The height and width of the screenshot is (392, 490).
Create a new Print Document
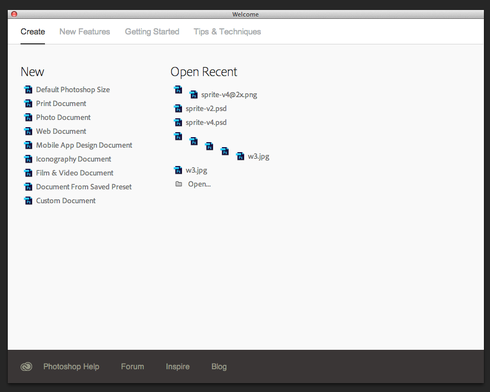pyautogui.click(x=61, y=103)
